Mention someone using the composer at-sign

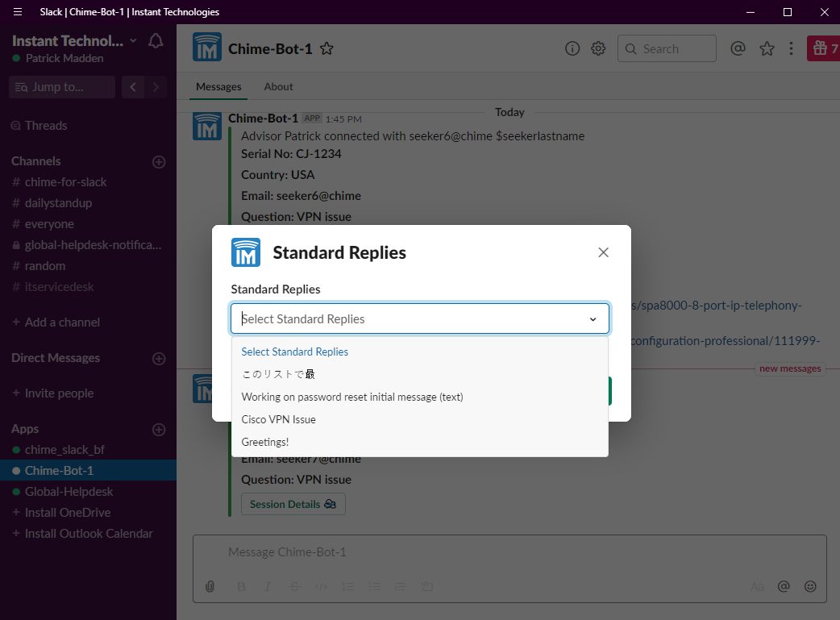click(x=784, y=586)
